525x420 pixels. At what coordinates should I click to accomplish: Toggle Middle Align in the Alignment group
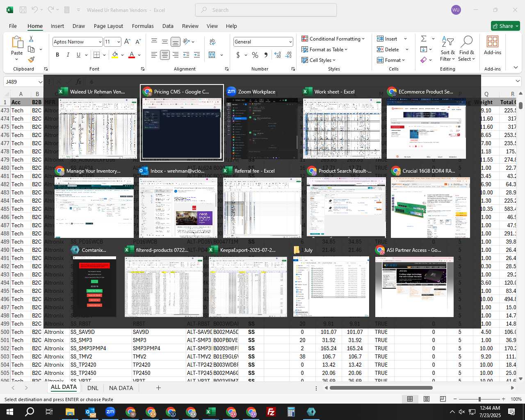pyautogui.click(x=165, y=42)
